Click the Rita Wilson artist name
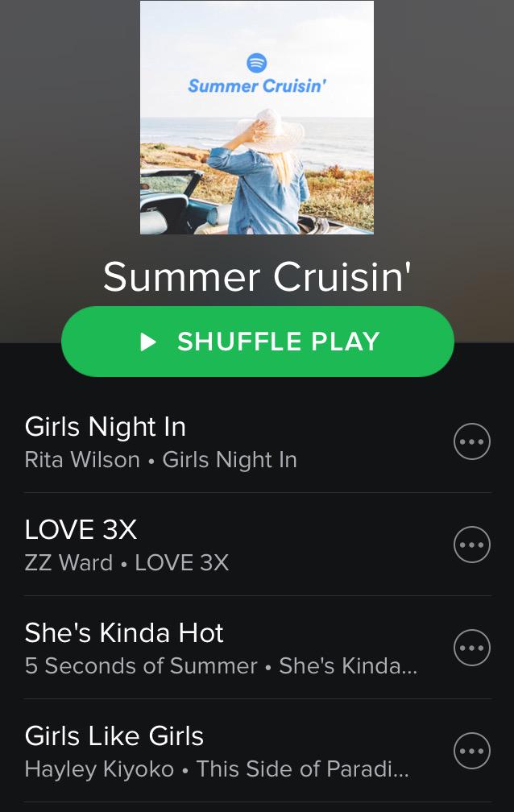Image resolution: width=514 pixels, height=812 pixels. point(82,460)
